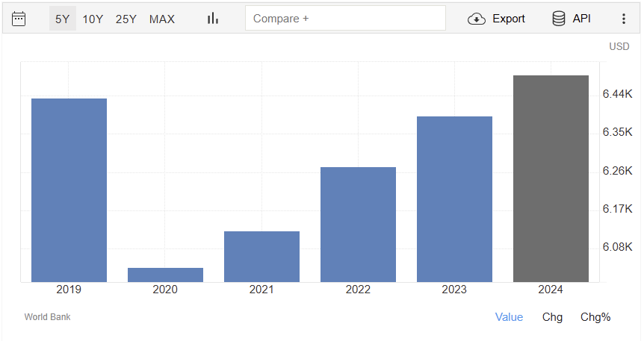Click the short 2020 bar

(165, 275)
